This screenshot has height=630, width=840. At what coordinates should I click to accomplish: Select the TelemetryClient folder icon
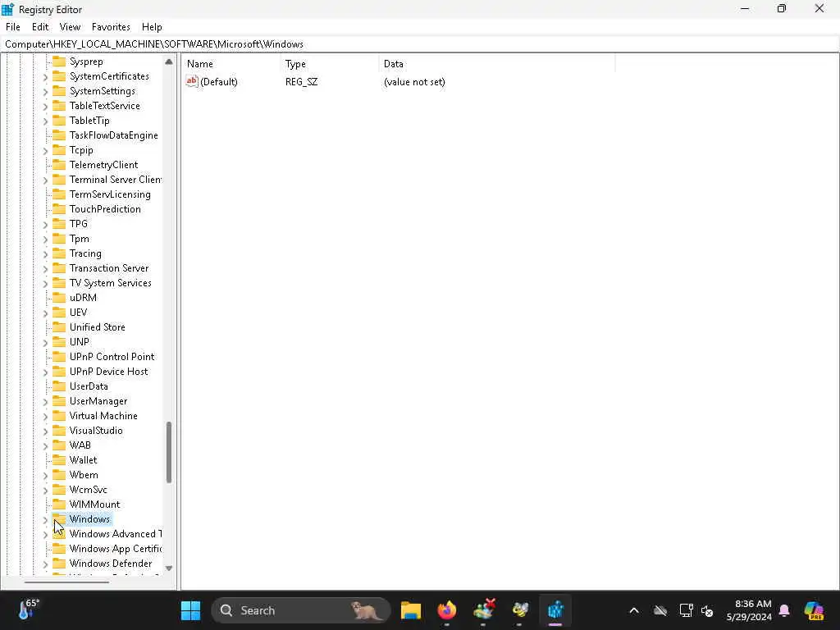click(x=59, y=164)
